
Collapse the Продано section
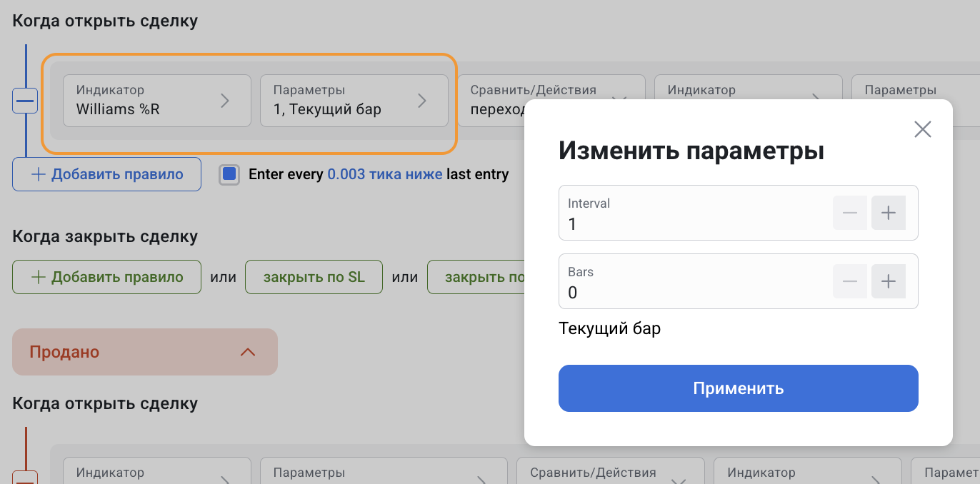pos(145,352)
